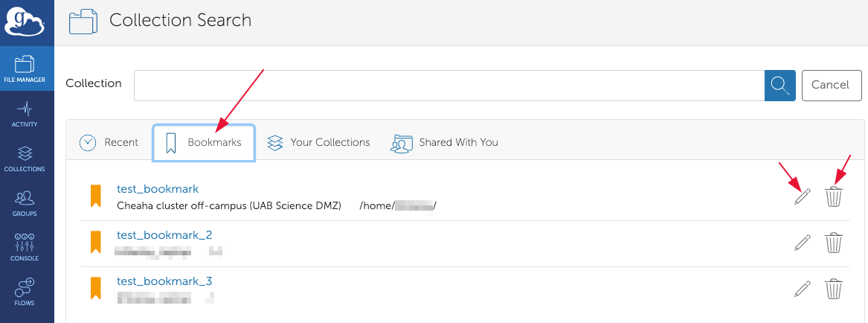Open the Console sidebar item
The width and height of the screenshot is (868, 323).
point(25,247)
